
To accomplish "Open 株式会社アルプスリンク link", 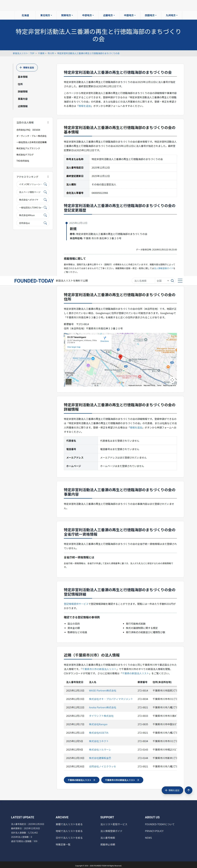I will (x=28, y=149).
